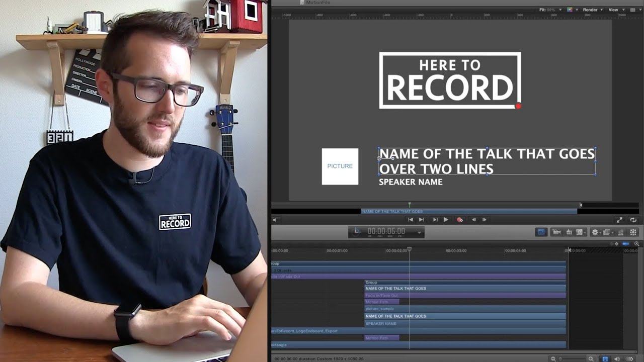The height and width of the screenshot is (362, 644).
Task: Open timecode display options arrow
Action: click(419, 232)
